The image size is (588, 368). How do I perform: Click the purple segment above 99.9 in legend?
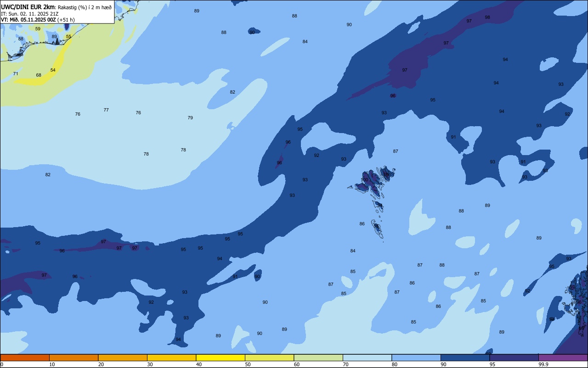[x=563, y=357]
